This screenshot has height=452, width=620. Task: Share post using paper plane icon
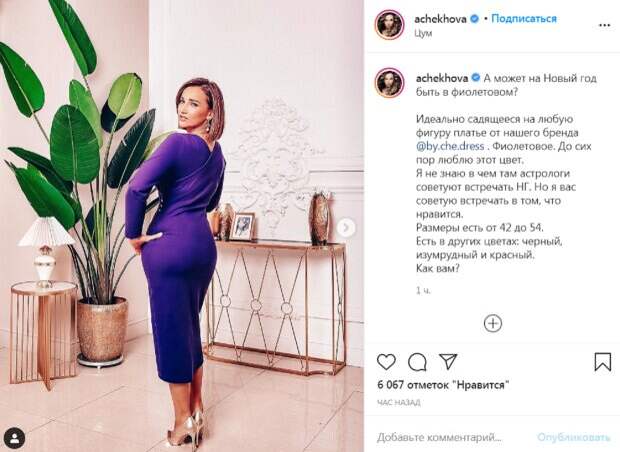pos(448,361)
